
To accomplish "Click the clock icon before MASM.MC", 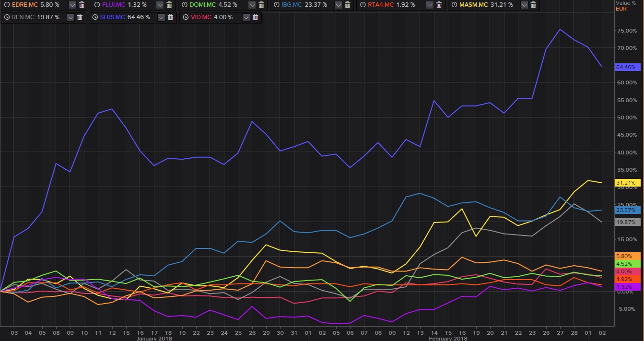I will [x=455, y=5].
